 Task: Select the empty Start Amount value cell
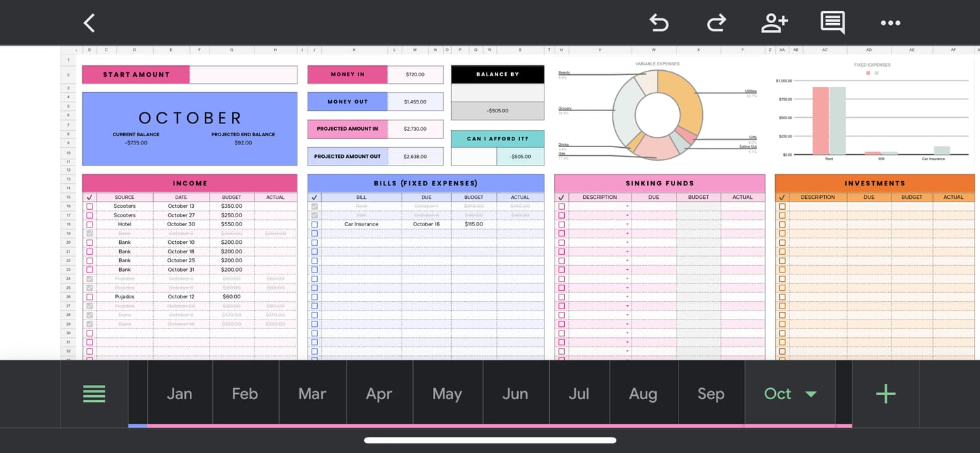(x=244, y=74)
